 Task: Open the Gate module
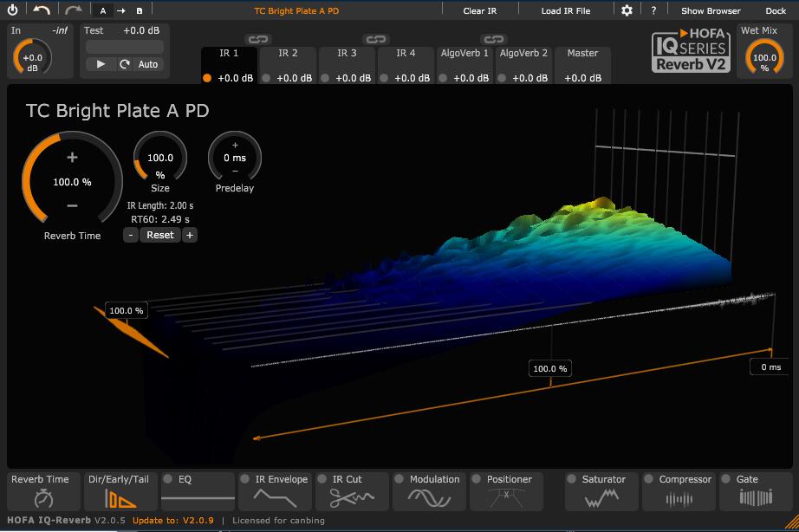tap(756, 491)
